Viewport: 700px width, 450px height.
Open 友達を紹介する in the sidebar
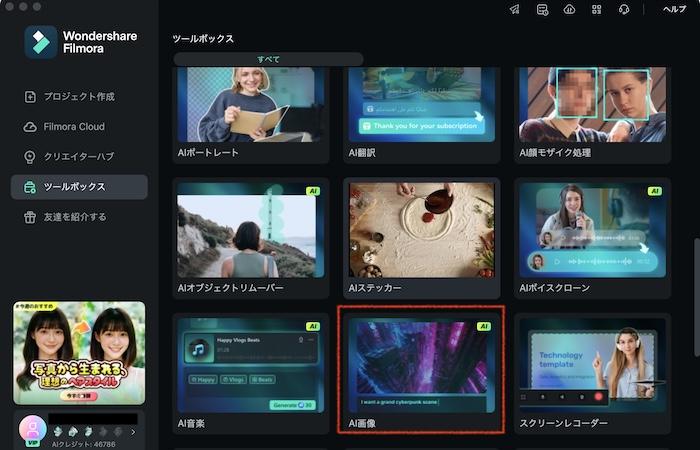click(x=79, y=217)
